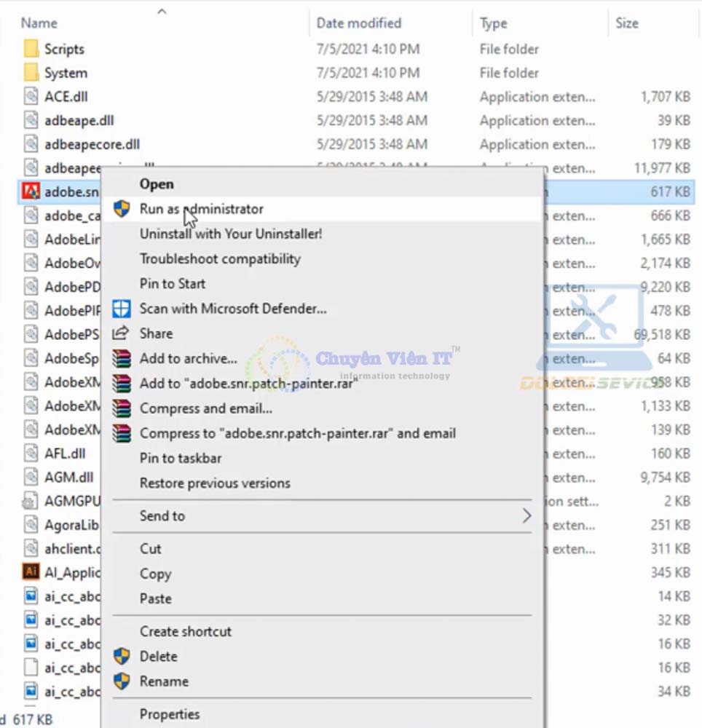Select "Restore previous versions"
Screen dimensions: 702x728
pyautogui.click(x=216, y=483)
